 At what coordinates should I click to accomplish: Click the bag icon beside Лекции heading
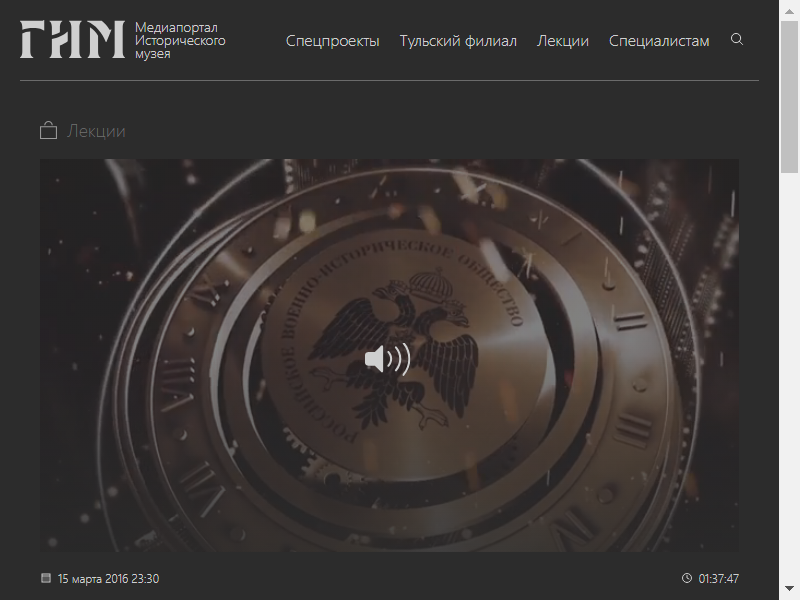[48, 131]
